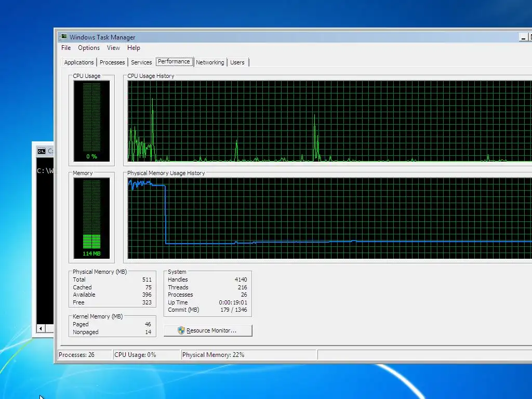This screenshot has width=532, height=399.
Task: Click the Available value 396
Action: 147,295
